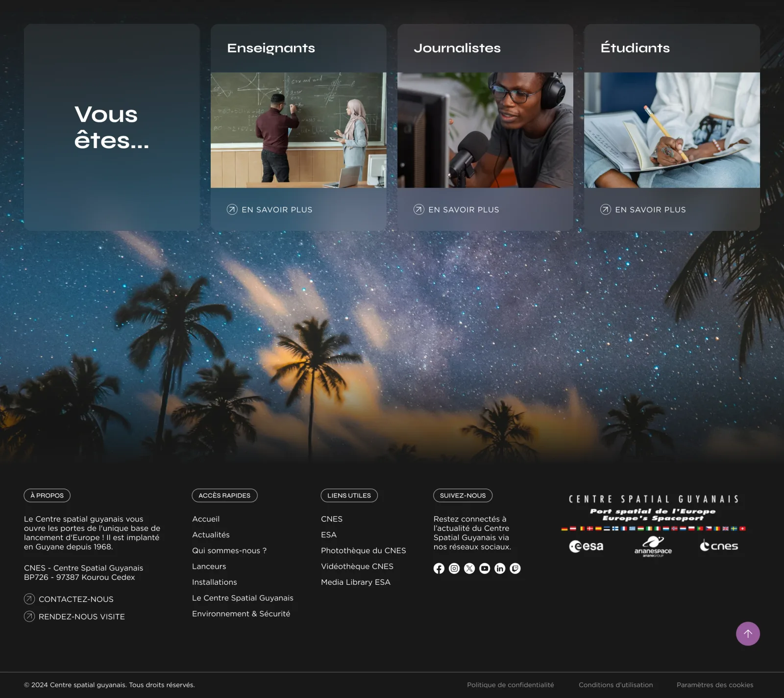Screen dimensions: 784x698
Task: Open the LinkedIn social icon
Action: tap(500, 568)
